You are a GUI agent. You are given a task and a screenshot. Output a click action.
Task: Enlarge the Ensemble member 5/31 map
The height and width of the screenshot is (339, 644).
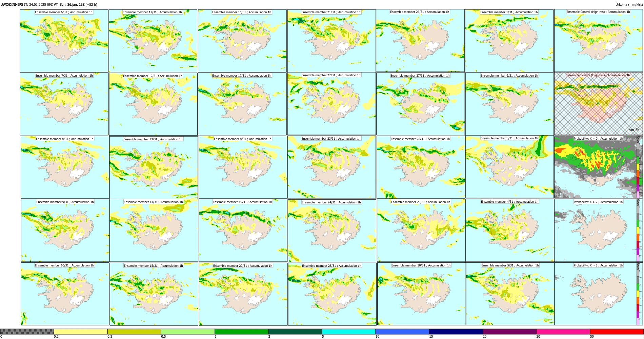coord(510,294)
